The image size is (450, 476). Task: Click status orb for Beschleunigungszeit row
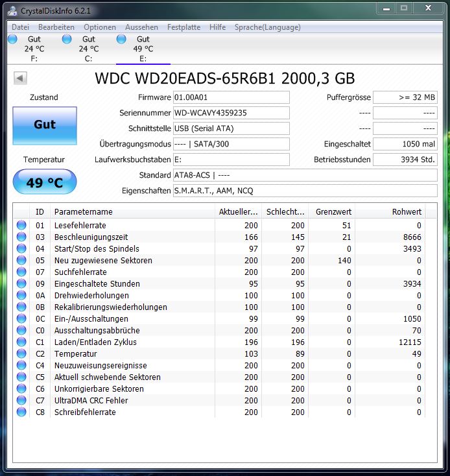[21, 237]
